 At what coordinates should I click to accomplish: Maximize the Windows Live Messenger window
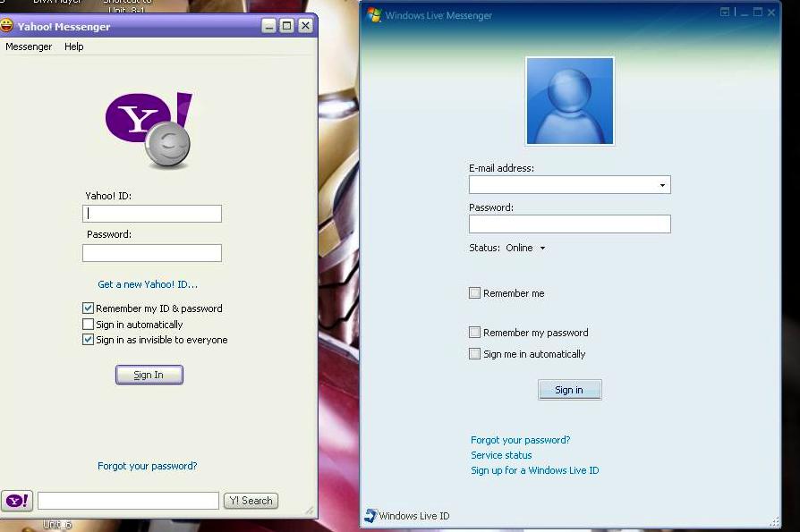[758, 13]
